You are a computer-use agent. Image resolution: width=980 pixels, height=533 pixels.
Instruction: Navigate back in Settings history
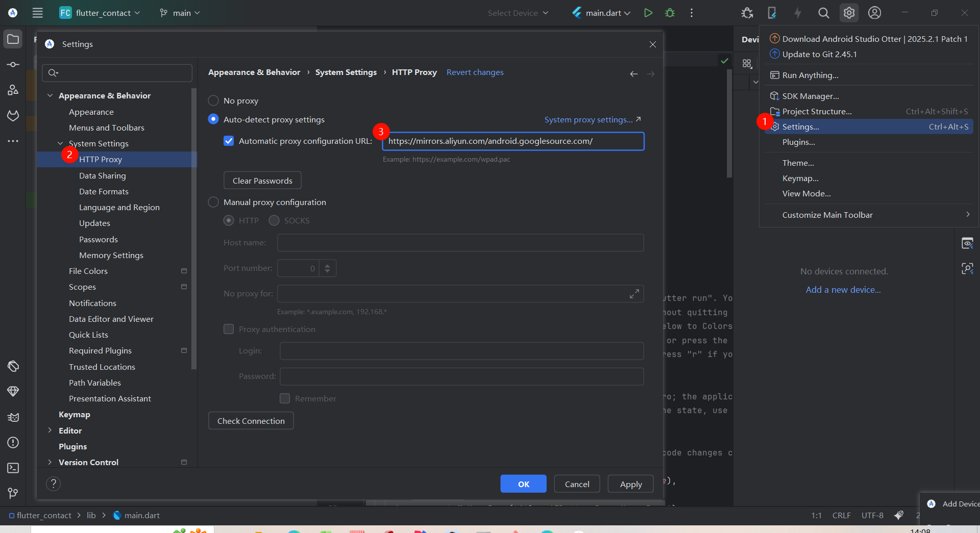633,74
